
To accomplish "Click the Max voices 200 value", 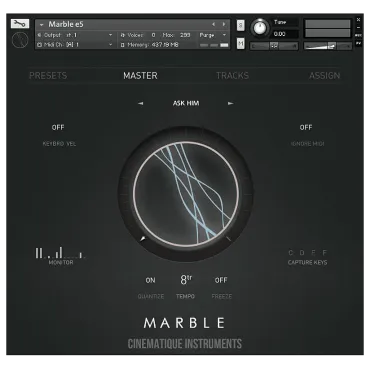I will pos(185,35).
